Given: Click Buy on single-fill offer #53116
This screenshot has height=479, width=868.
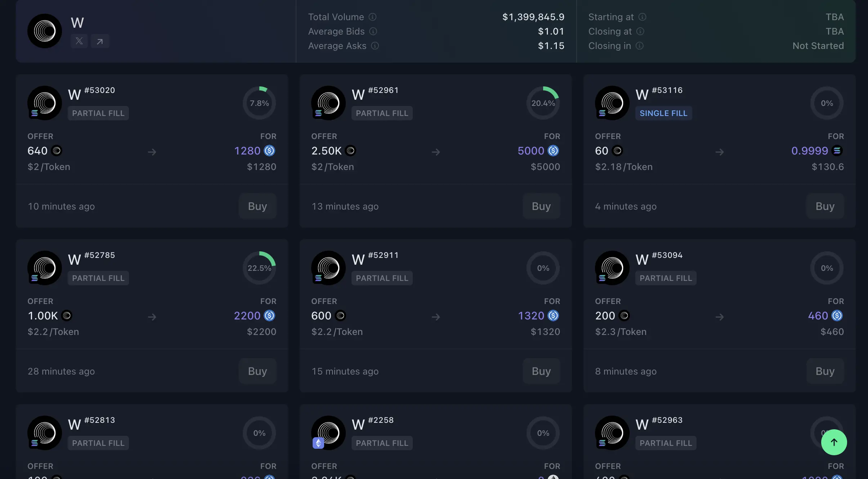Looking at the screenshot, I should click(825, 206).
